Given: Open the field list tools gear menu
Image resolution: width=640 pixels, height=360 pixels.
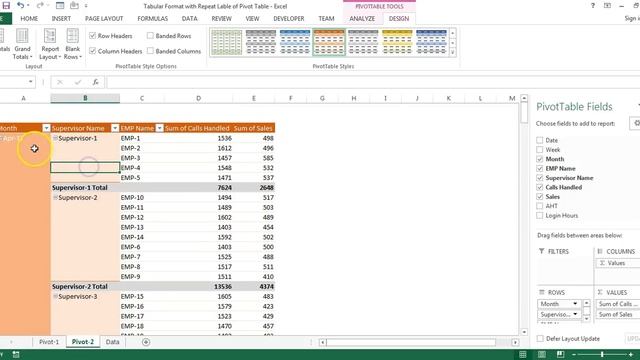Looking at the screenshot, I should (636, 123).
